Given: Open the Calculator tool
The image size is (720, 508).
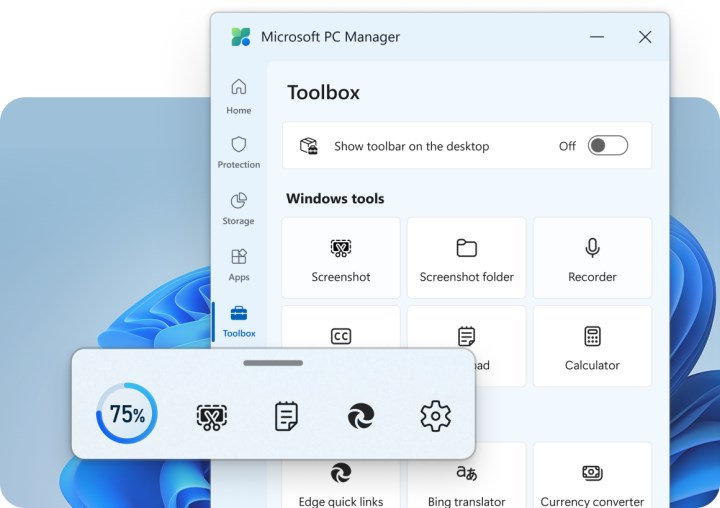Looking at the screenshot, I should click(x=592, y=346).
